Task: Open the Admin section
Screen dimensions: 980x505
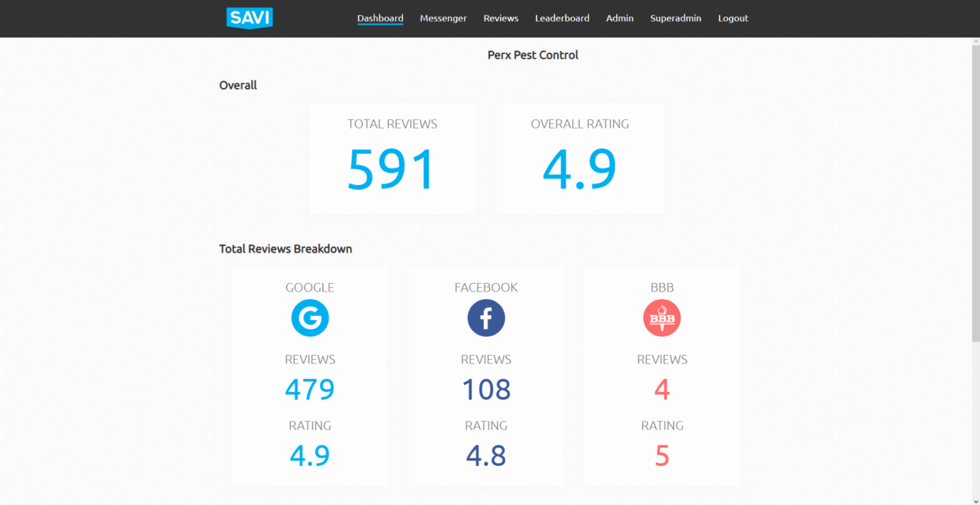Action: pyautogui.click(x=619, y=18)
